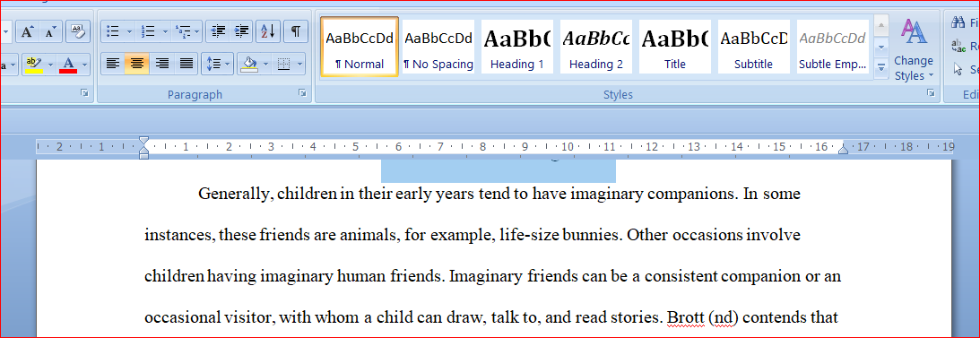Expand the full Styles gallery
The height and width of the screenshot is (338, 980).
click(x=881, y=67)
